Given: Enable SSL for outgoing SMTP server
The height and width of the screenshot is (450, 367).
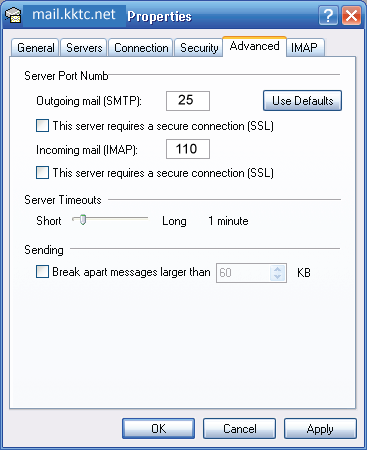Looking at the screenshot, I should click(x=42, y=126).
